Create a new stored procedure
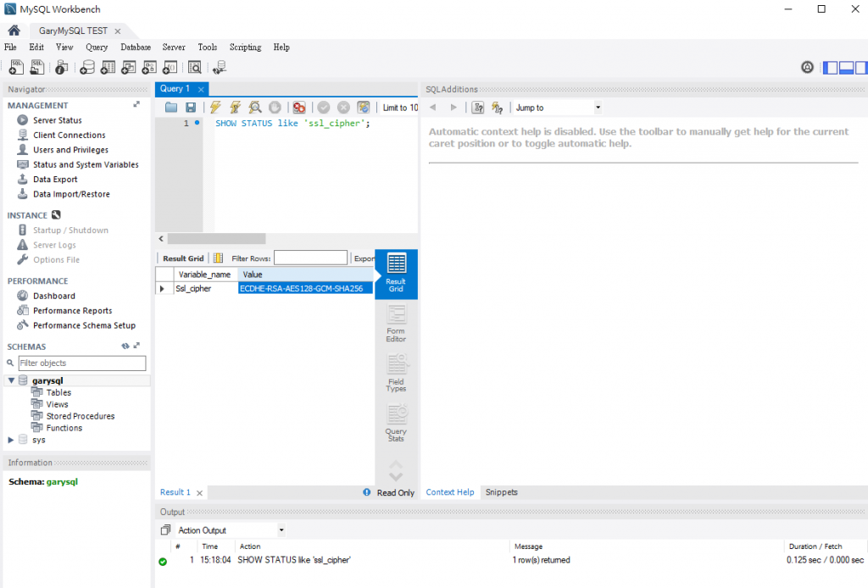 click(x=149, y=68)
